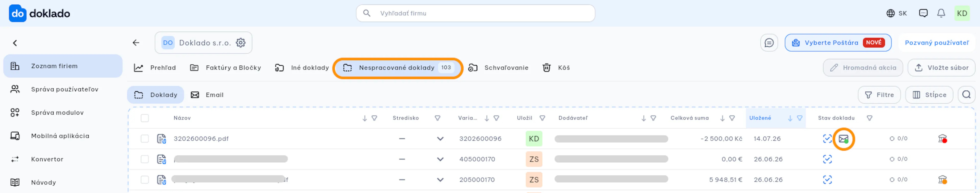980x193 pixels.
Task: Tick the select-all checkbox in table header
Action: click(144, 118)
